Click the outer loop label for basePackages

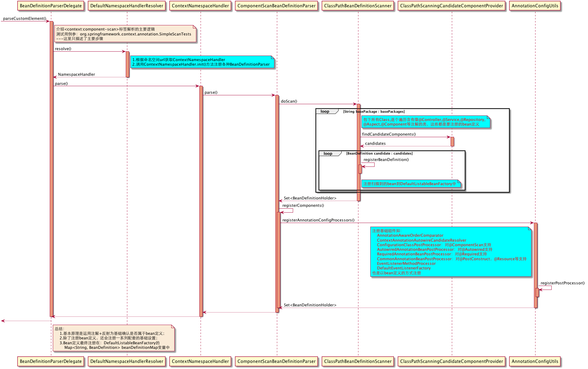325,111
